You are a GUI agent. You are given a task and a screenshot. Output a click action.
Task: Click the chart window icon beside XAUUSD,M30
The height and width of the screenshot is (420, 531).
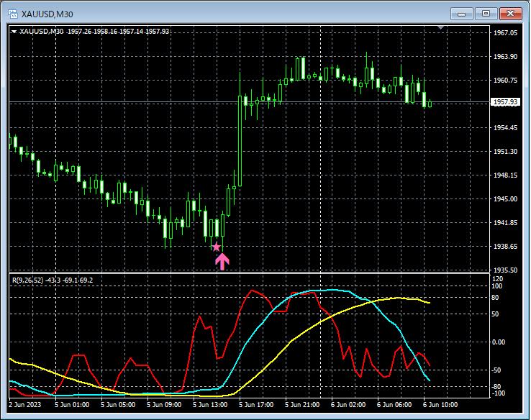[13, 14]
